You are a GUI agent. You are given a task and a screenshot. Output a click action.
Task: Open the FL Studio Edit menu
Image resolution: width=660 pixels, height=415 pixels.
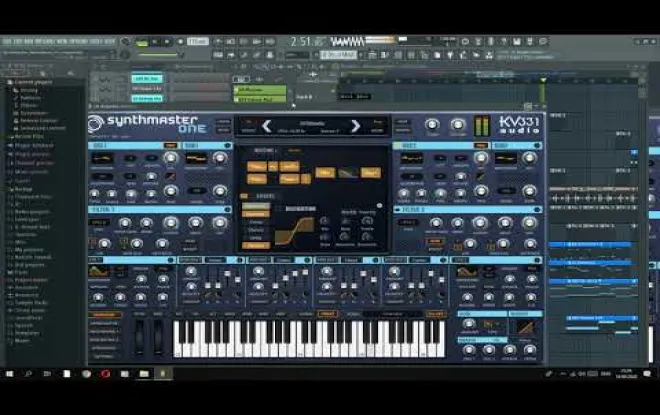pyautogui.click(x=18, y=41)
